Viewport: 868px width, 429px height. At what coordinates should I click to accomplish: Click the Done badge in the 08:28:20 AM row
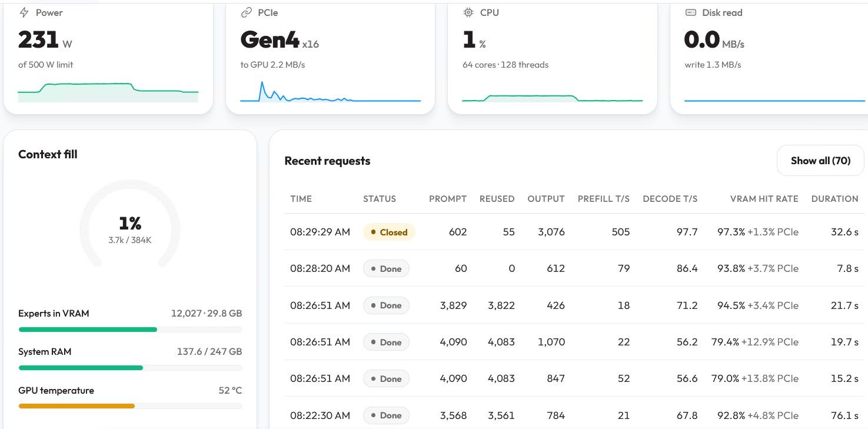(x=386, y=269)
